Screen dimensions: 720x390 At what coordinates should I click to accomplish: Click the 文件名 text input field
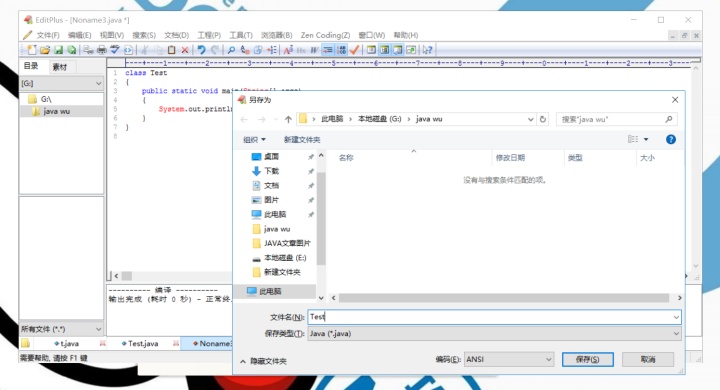pyautogui.click(x=489, y=317)
